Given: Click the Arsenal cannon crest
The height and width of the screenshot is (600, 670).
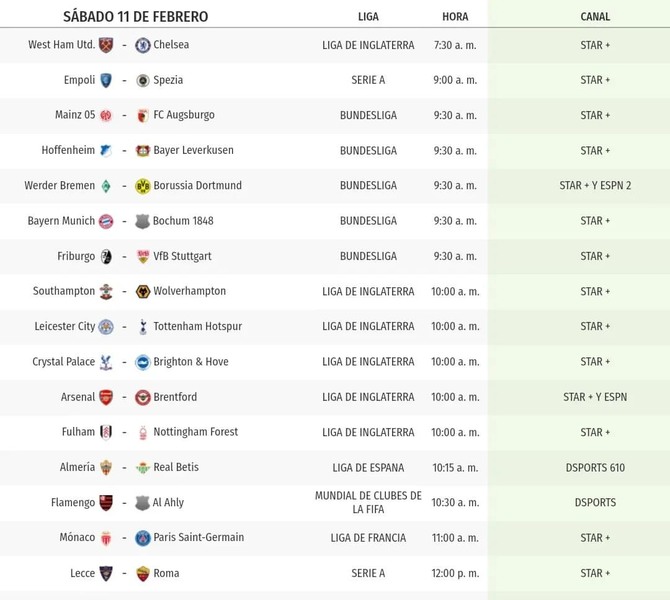Looking at the screenshot, I should 106,397.
